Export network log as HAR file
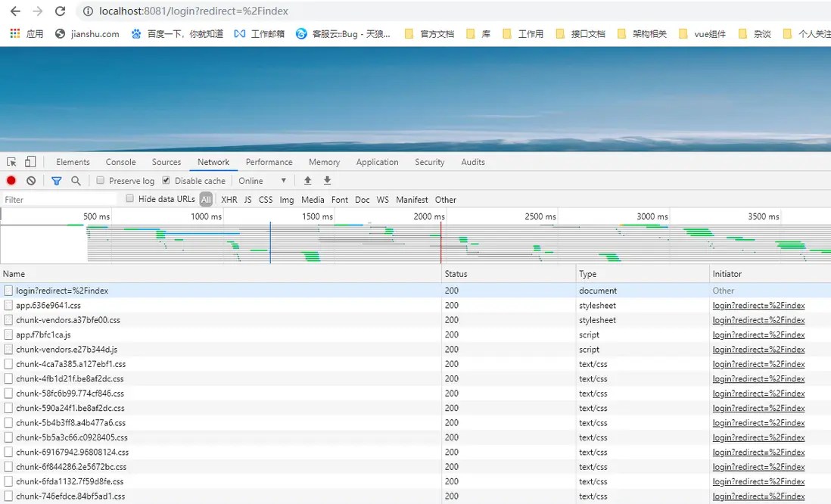831x504 pixels. click(x=327, y=180)
